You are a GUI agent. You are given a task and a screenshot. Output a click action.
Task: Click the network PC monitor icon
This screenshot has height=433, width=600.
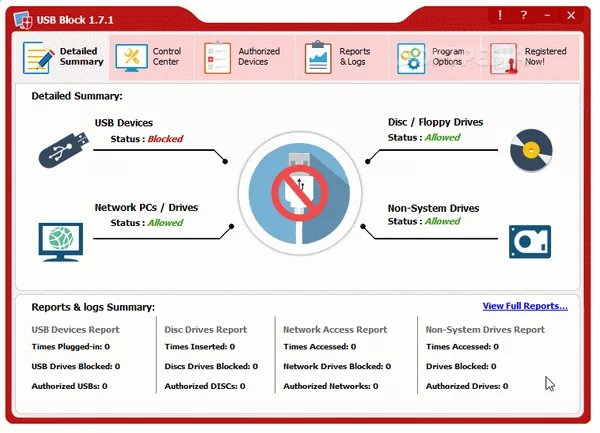tap(61, 242)
